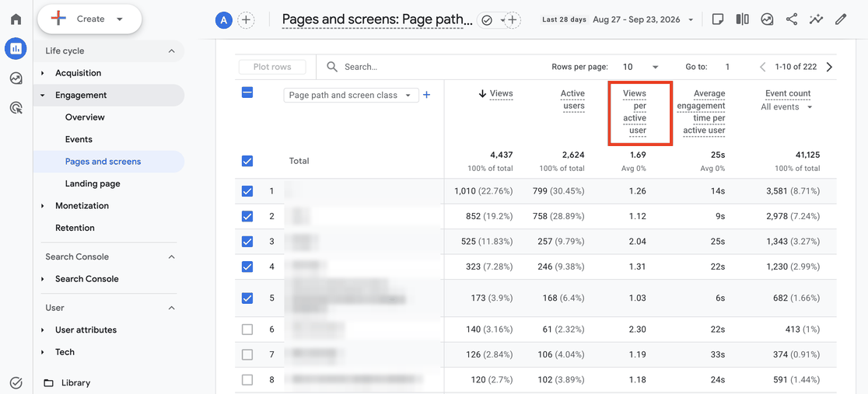The image size is (868, 394).
Task: Expand the Acquisition tree item
Action: point(43,73)
